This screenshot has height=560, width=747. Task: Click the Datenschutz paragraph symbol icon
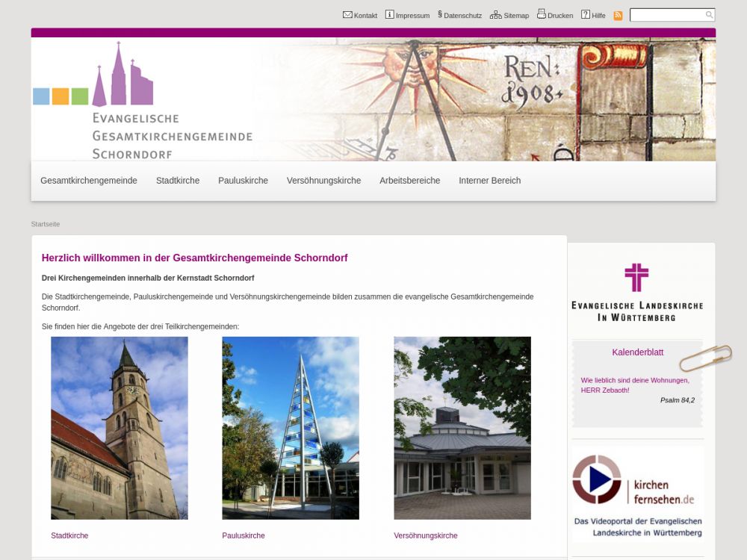[x=440, y=15]
